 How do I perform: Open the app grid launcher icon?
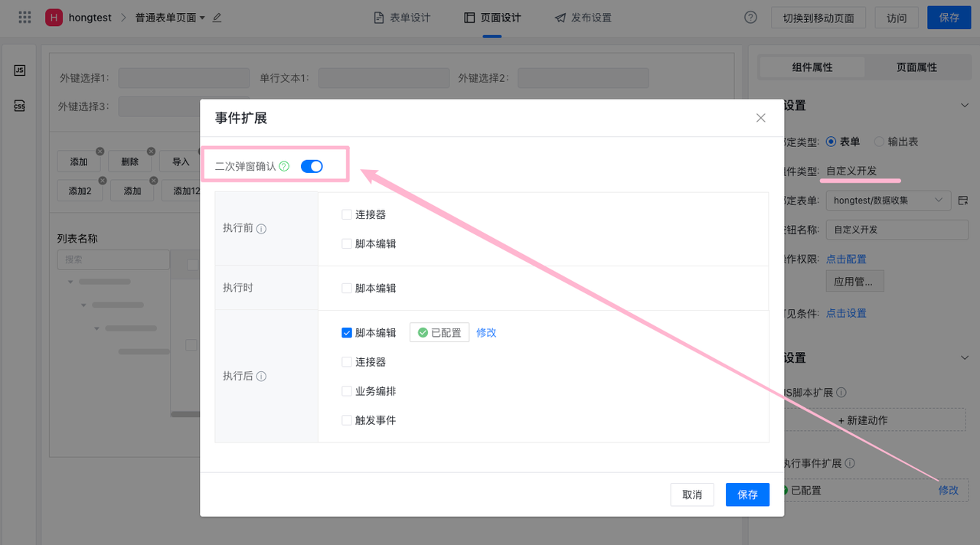point(24,17)
